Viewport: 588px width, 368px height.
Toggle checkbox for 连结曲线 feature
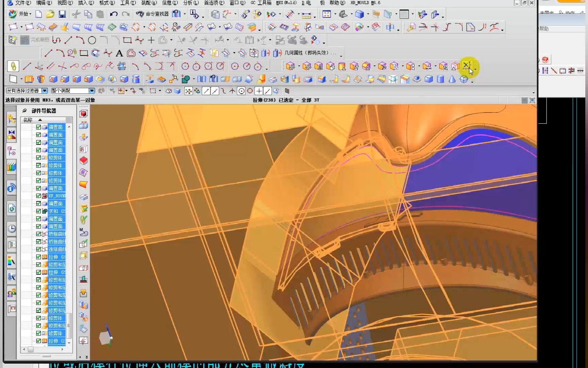(38, 249)
